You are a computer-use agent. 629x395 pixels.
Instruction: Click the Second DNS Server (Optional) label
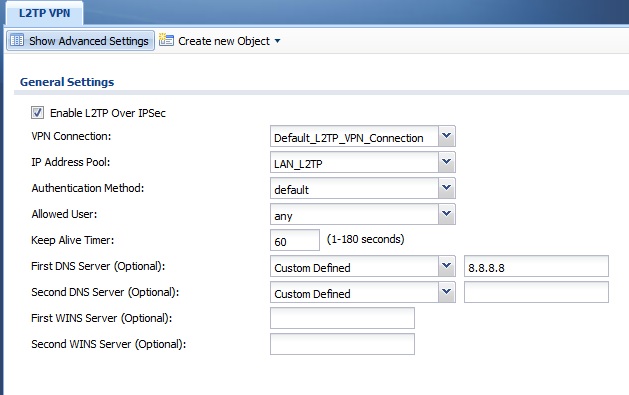pyautogui.click(x=105, y=292)
